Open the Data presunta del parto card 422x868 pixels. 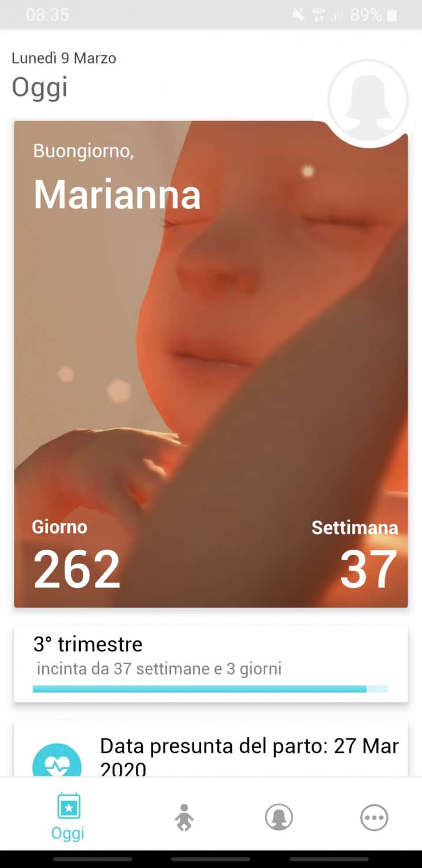coord(211,749)
